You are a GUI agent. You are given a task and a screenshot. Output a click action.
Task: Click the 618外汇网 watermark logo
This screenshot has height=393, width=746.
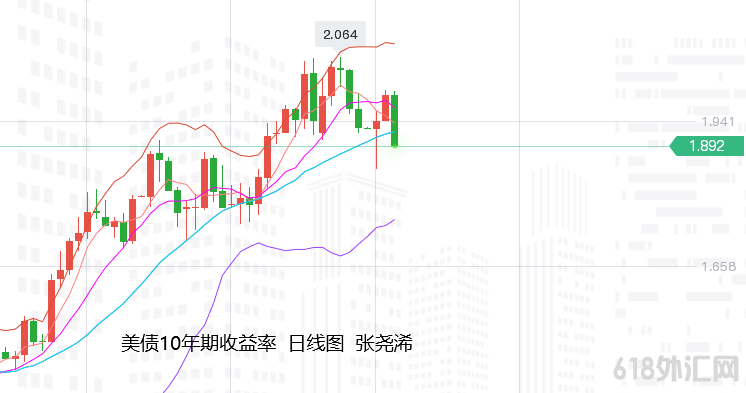tap(678, 369)
